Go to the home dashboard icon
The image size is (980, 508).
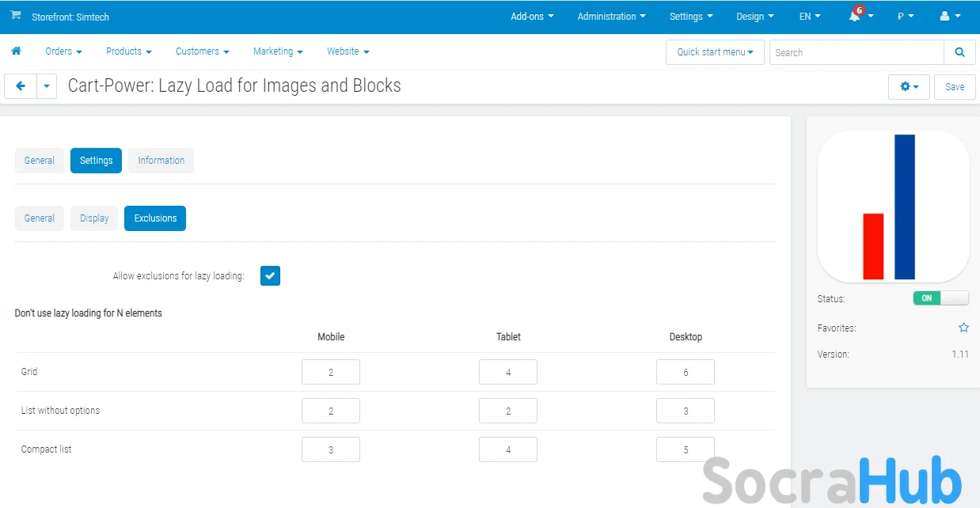click(16, 51)
